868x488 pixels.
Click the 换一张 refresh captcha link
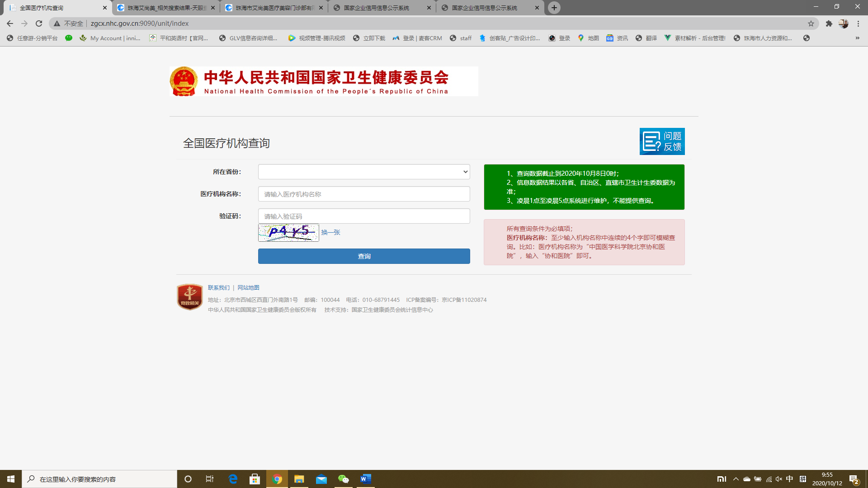click(330, 232)
